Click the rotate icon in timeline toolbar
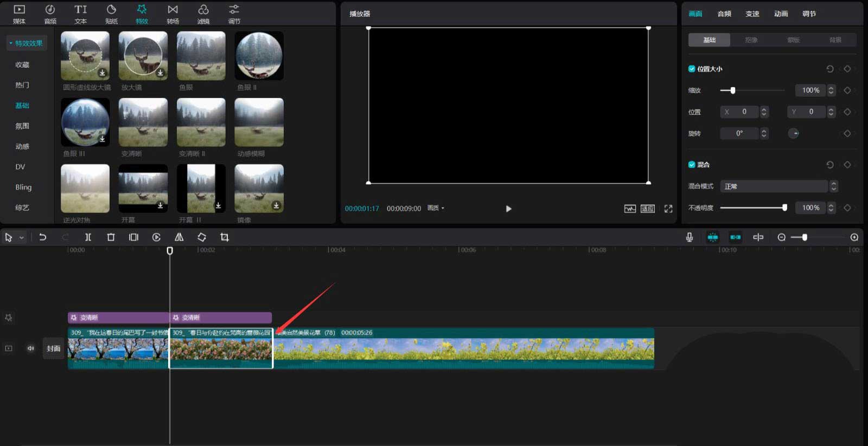Image resolution: width=868 pixels, height=446 pixels. click(202, 237)
